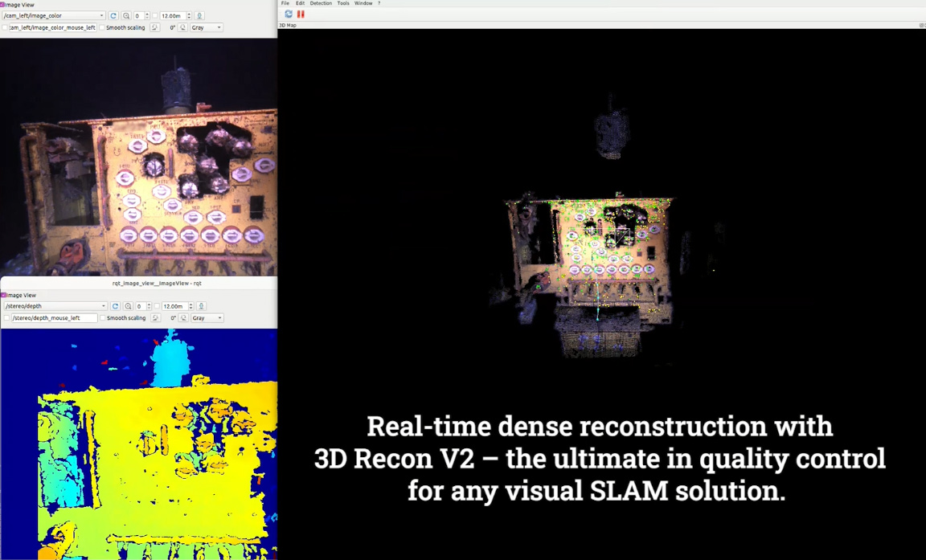Rotate image left in cam_left view

coord(154,28)
